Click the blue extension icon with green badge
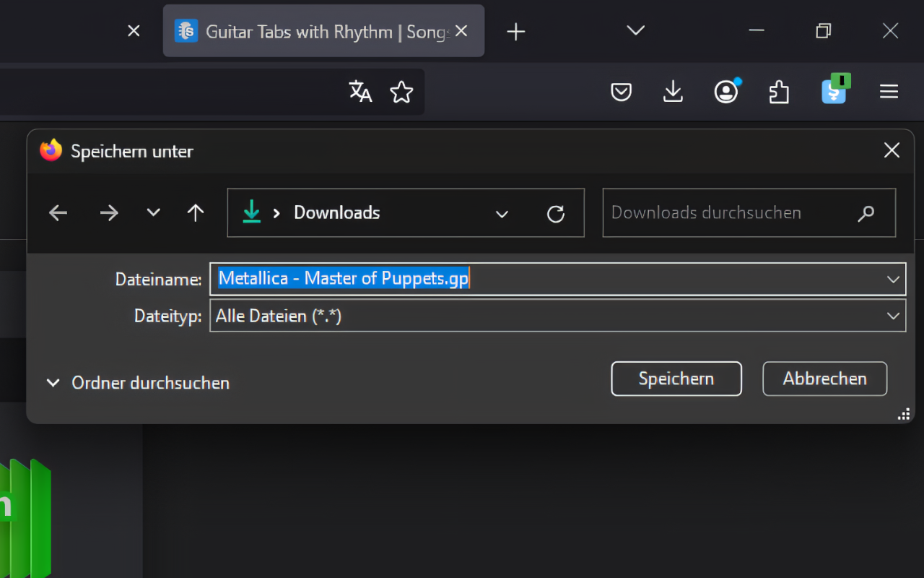This screenshot has height=578, width=924. pos(835,90)
